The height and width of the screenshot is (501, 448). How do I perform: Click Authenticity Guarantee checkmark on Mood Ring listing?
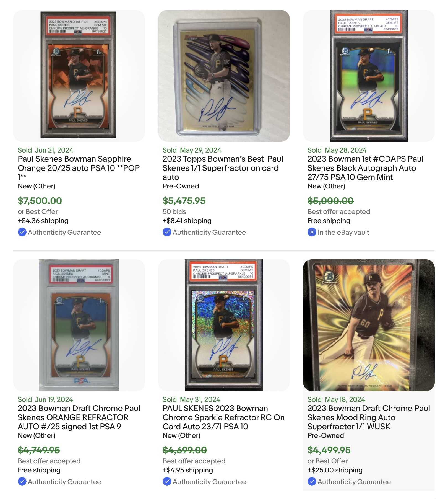312,481
